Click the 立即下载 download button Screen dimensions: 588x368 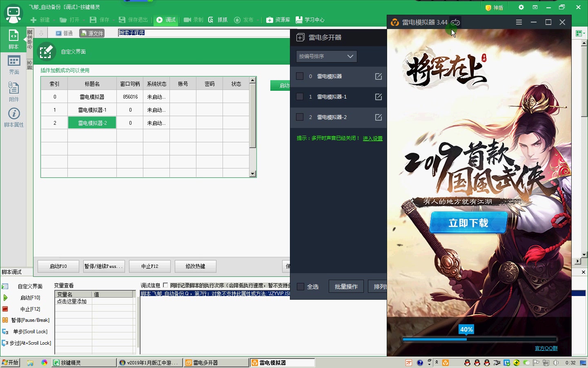[x=468, y=222]
